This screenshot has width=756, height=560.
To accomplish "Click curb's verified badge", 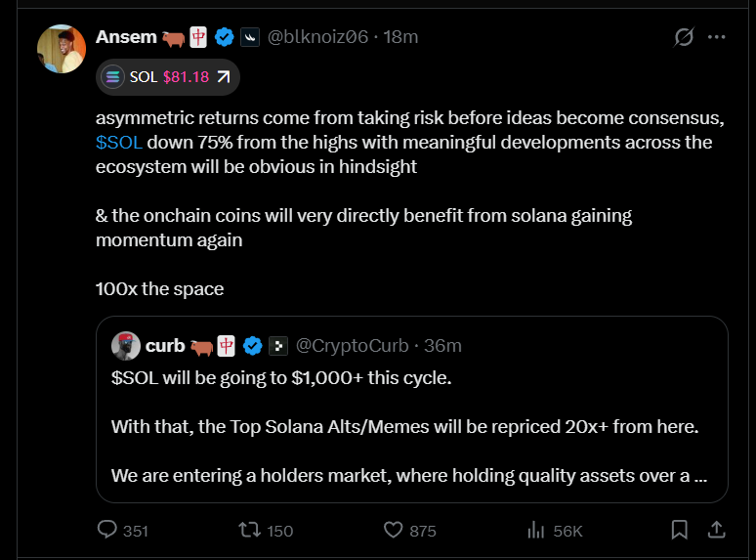I will 253,346.
